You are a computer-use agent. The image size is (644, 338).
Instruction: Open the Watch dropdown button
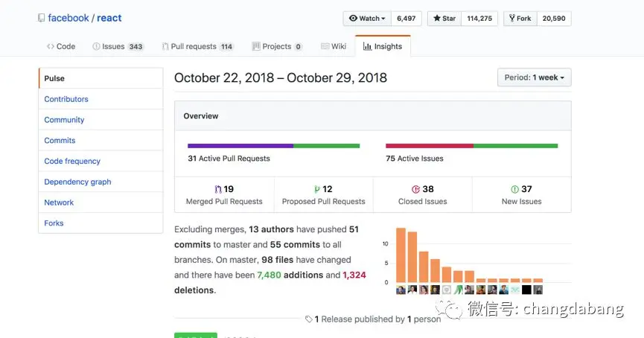pyautogui.click(x=367, y=19)
